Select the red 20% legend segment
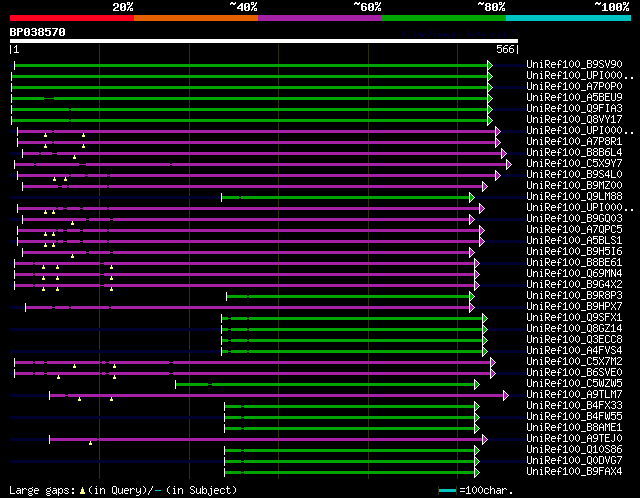 coord(71,18)
